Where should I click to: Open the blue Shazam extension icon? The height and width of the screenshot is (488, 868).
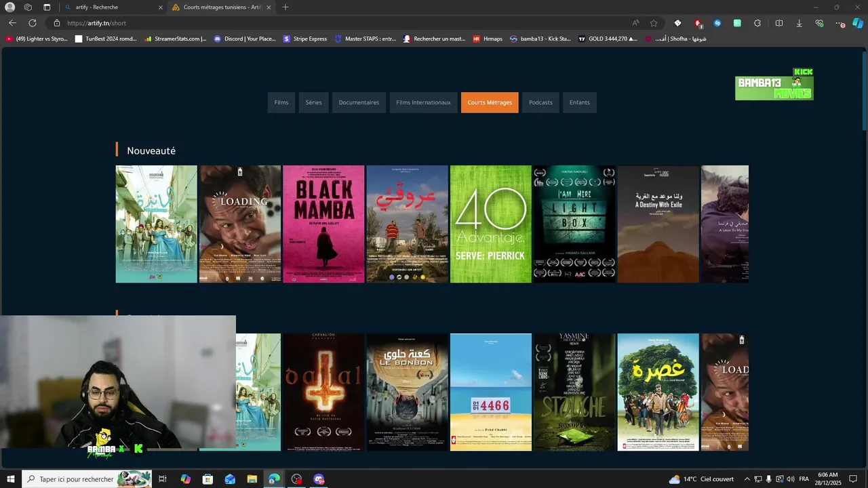tap(717, 23)
